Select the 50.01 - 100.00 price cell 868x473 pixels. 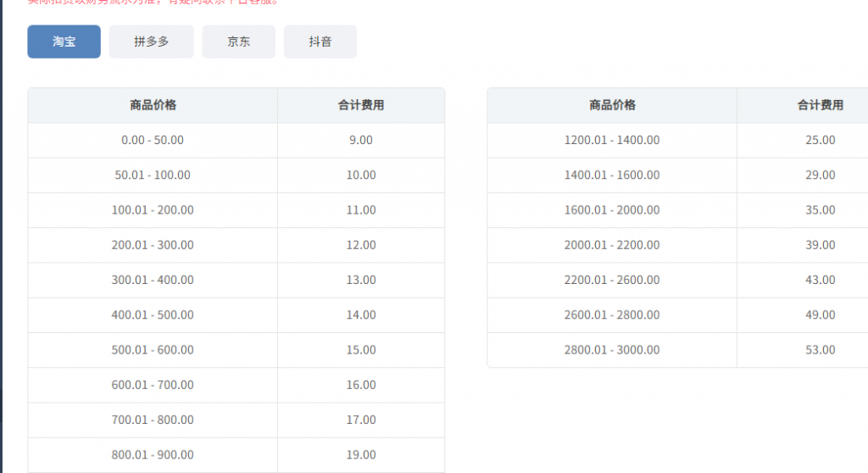(x=153, y=175)
